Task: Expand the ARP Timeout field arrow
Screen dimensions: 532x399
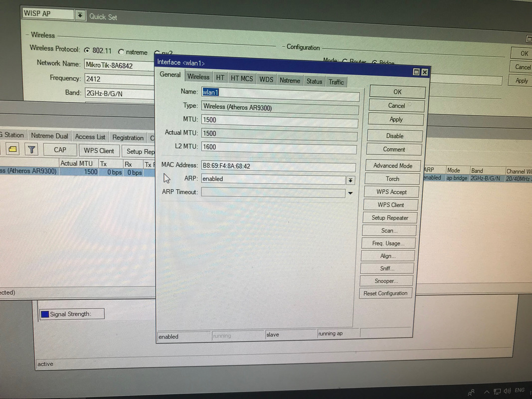Action: point(350,193)
